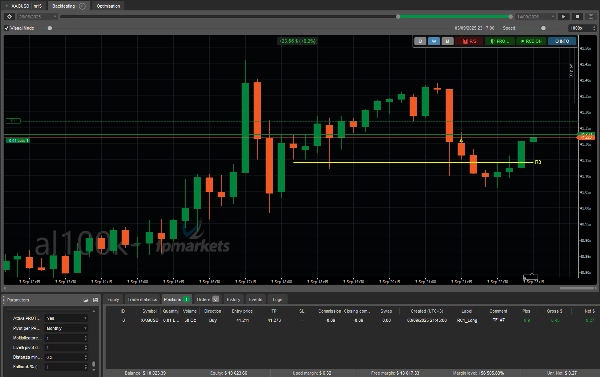Click the grey M button in chart panel
600x377 pixels.
447,41
